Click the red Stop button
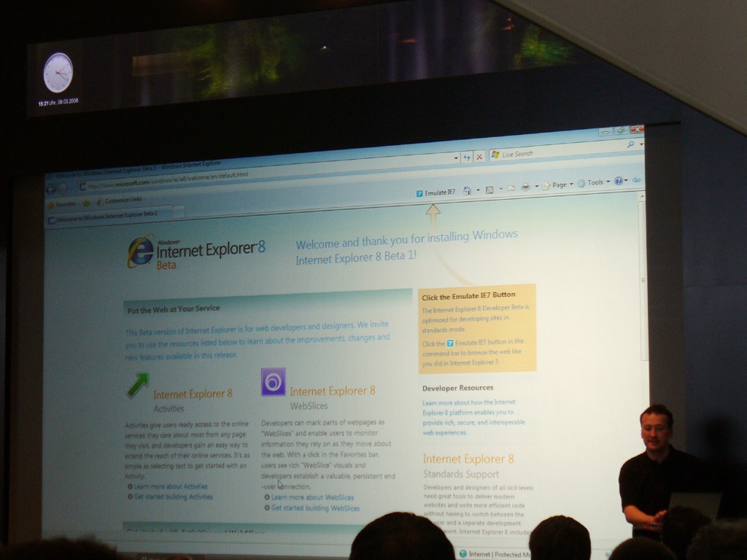The height and width of the screenshot is (560, 747). [x=479, y=156]
